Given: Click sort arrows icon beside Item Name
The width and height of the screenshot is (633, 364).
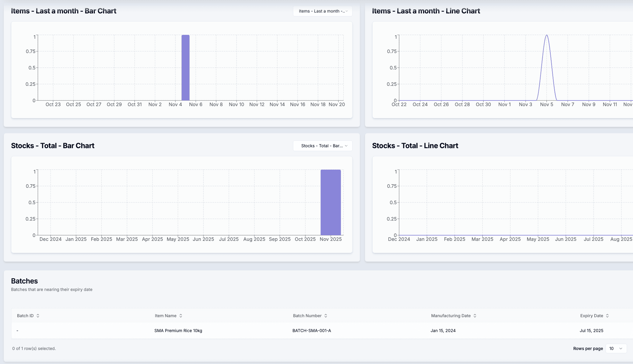Looking at the screenshot, I should 181,316.
